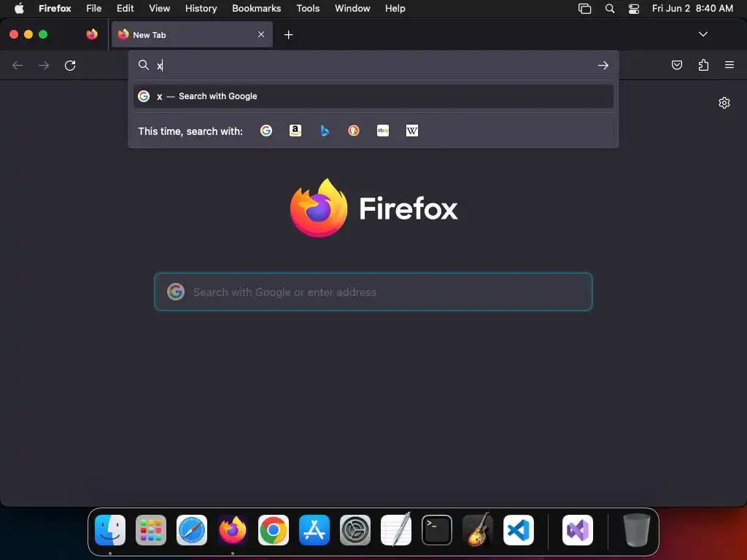Launch GarageBand from the Dock
This screenshot has height=560, width=747.
(x=478, y=529)
